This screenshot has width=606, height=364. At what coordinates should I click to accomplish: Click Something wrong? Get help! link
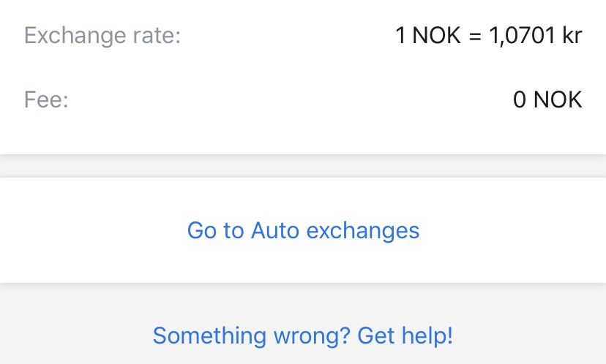pyautogui.click(x=303, y=335)
